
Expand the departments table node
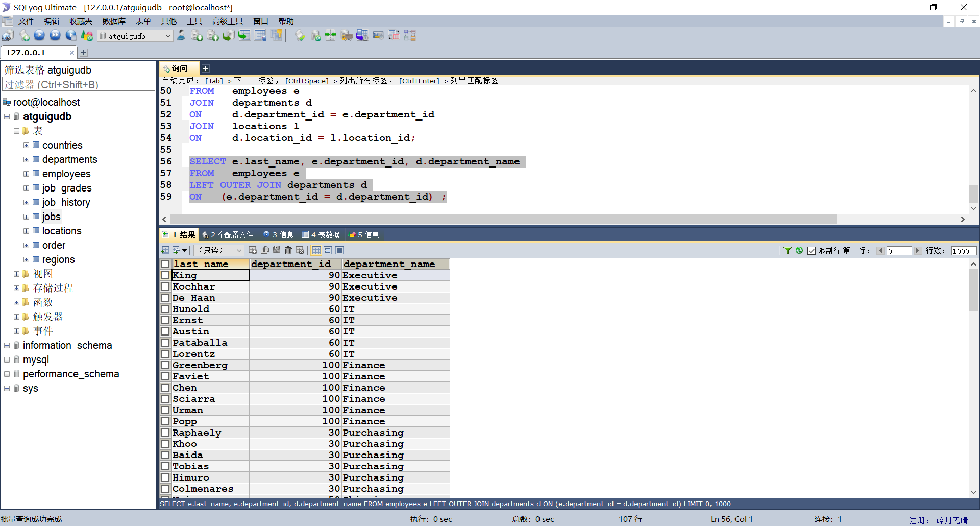[26, 160]
